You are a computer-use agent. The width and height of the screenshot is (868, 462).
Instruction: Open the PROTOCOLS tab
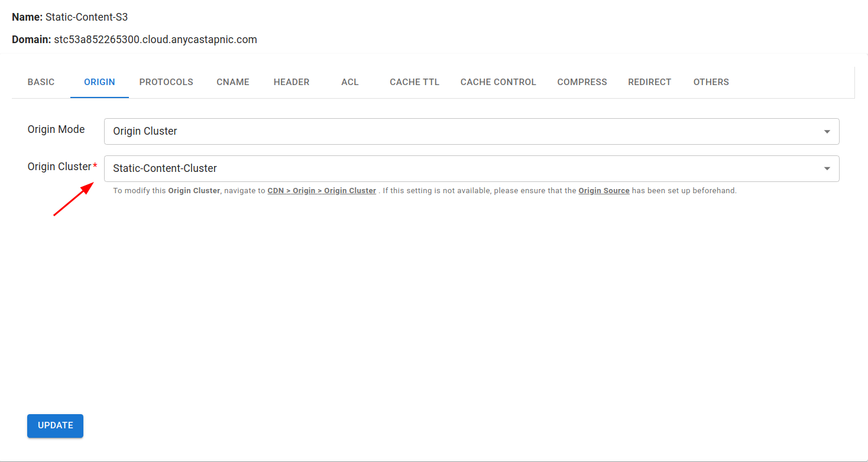pos(166,82)
